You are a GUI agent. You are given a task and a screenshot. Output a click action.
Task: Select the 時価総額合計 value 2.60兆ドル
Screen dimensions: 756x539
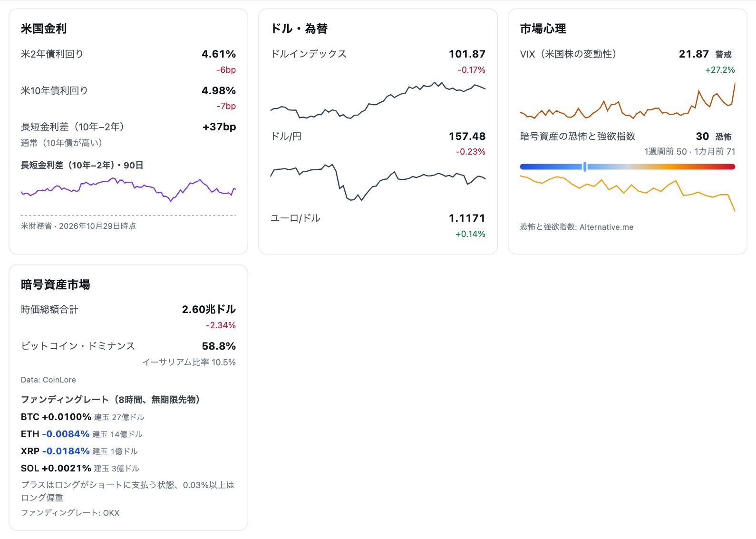tap(209, 309)
